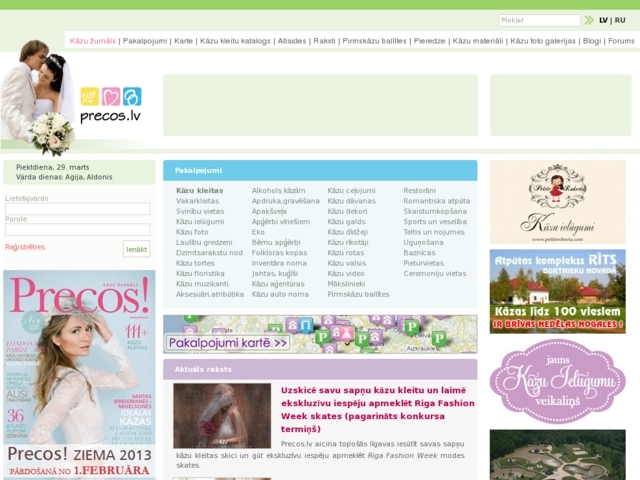This screenshot has height=480, width=640.
Task: Open Kāzu foto category
Action: click(192, 232)
